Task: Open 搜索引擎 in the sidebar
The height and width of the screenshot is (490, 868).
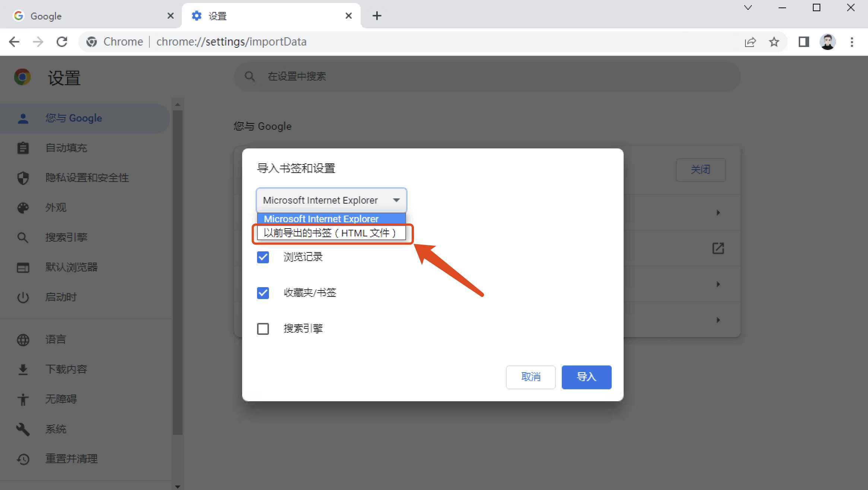Action: (x=85, y=238)
